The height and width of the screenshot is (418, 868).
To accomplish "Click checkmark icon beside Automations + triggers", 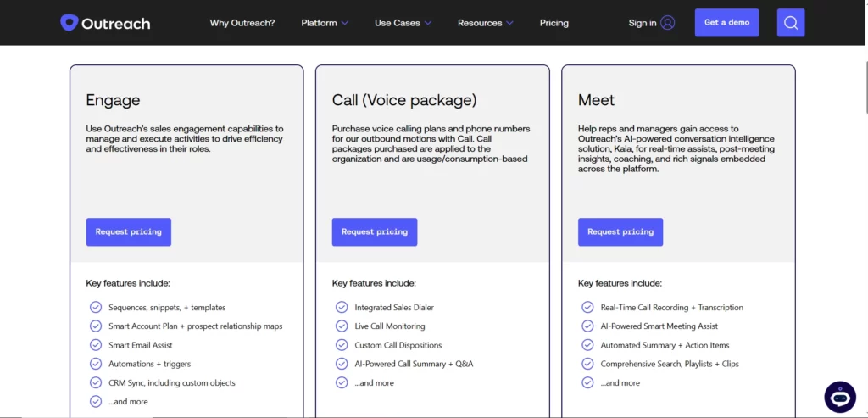I will [96, 364].
